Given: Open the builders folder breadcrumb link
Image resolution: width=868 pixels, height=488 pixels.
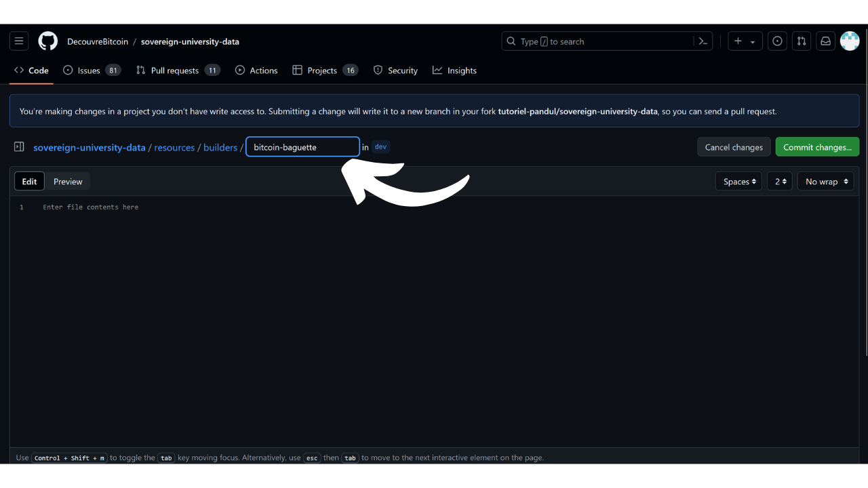Looking at the screenshot, I should tap(220, 147).
